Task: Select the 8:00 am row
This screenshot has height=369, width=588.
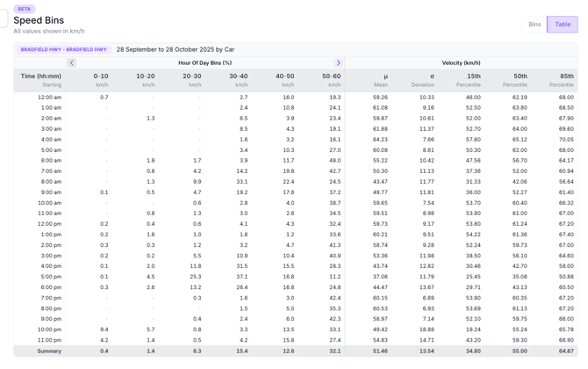Action: pos(50,182)
